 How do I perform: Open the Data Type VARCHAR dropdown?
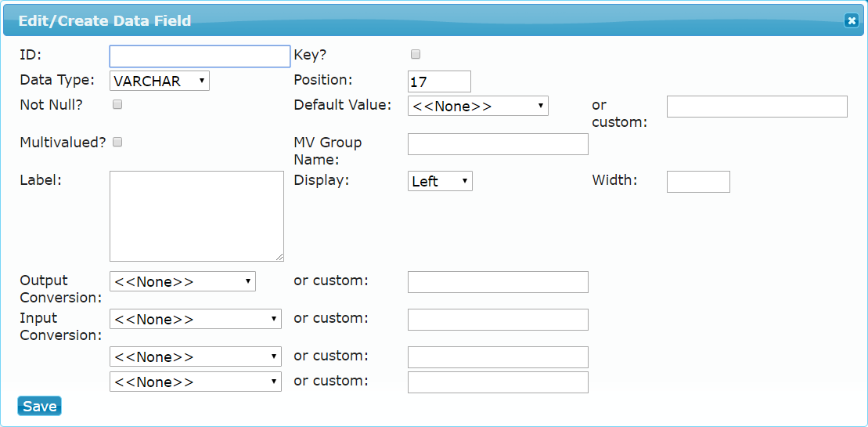pos(160,81)
